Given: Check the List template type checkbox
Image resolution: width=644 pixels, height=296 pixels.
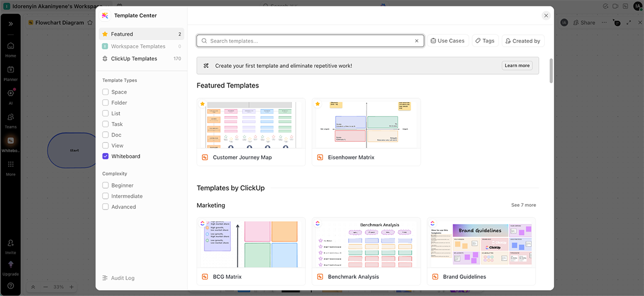Looking at the screenshot, I should point(106,113).
